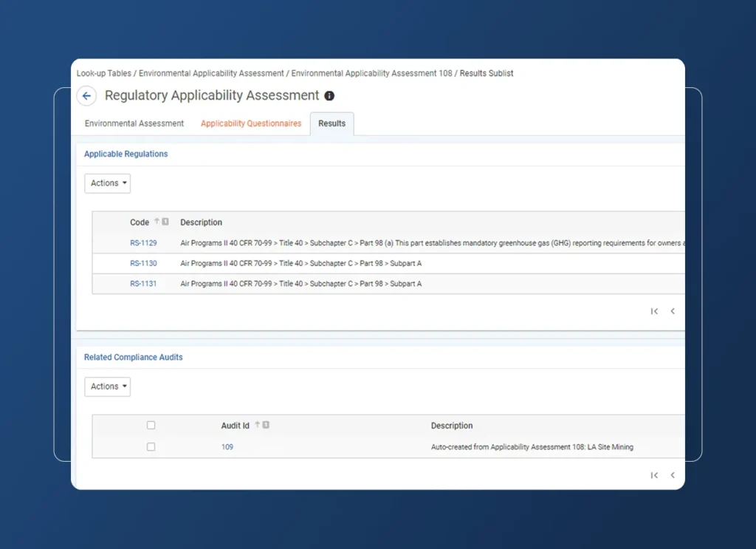Image resolution: width=756 pixels, height=549 pixels.
Task: Switch to the Environmental Assessment tab
Action: point(134,123)
